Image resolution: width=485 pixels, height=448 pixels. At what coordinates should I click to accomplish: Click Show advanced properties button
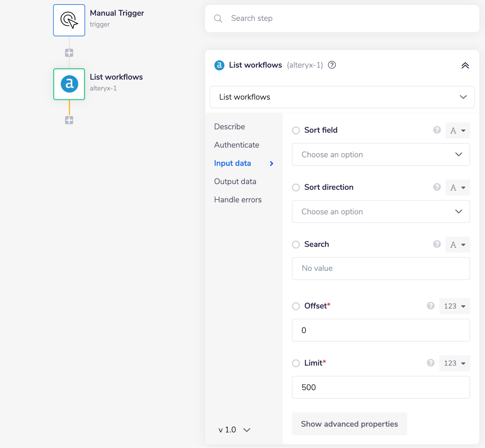[x=349, y=424]
